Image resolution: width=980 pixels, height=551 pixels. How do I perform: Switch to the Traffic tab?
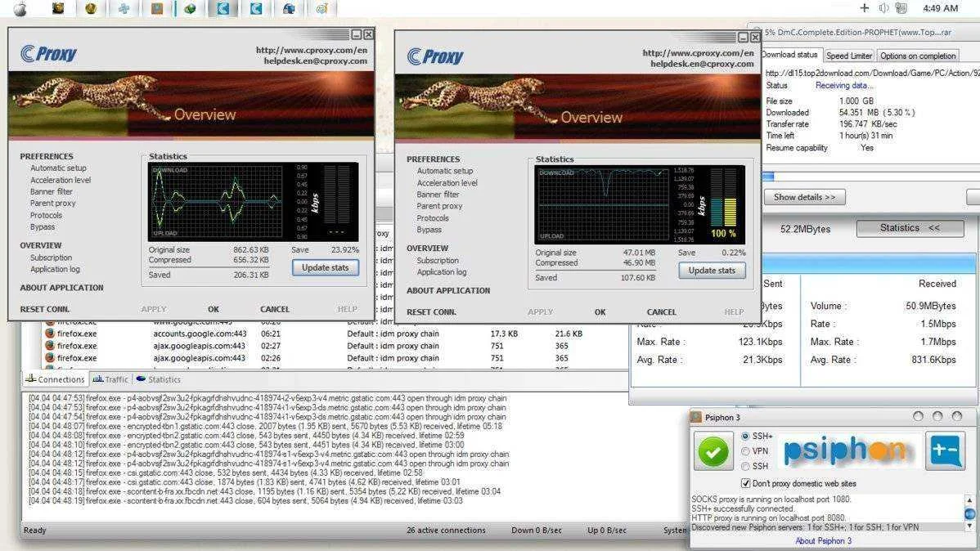coord(110,379)
